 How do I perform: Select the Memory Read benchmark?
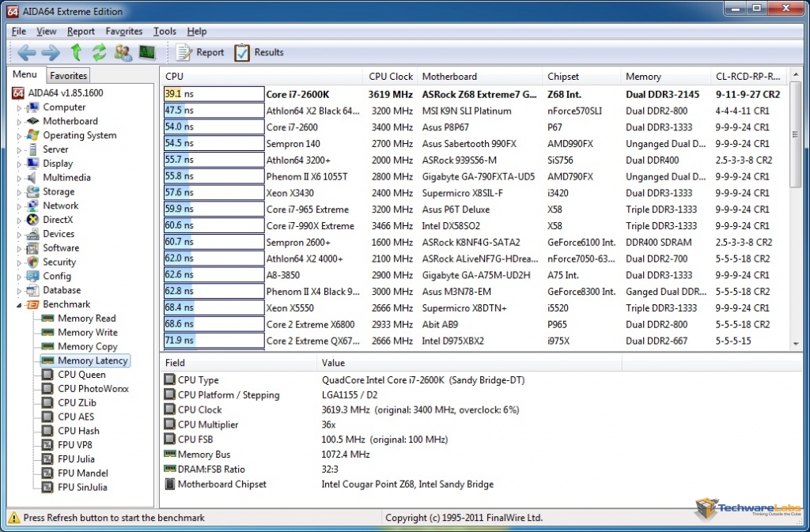87,319
